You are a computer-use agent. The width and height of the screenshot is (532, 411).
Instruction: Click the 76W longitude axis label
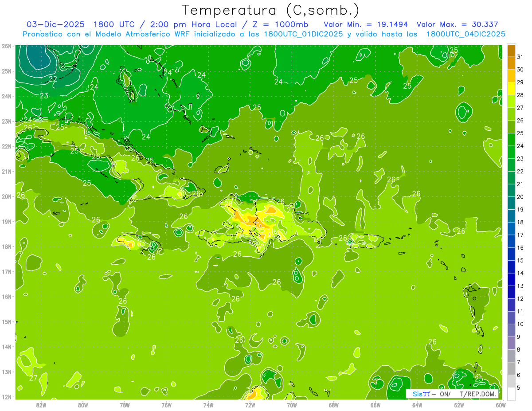(x=167, y=405)
